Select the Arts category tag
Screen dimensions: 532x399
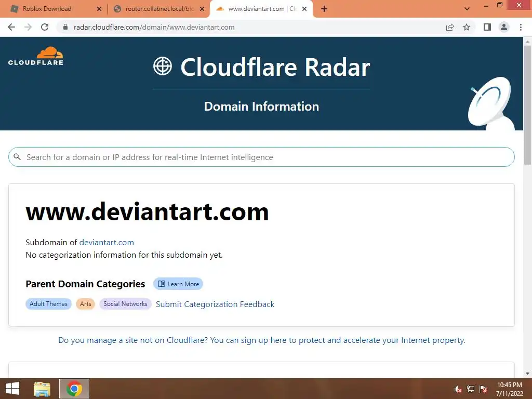click(86, 303)
